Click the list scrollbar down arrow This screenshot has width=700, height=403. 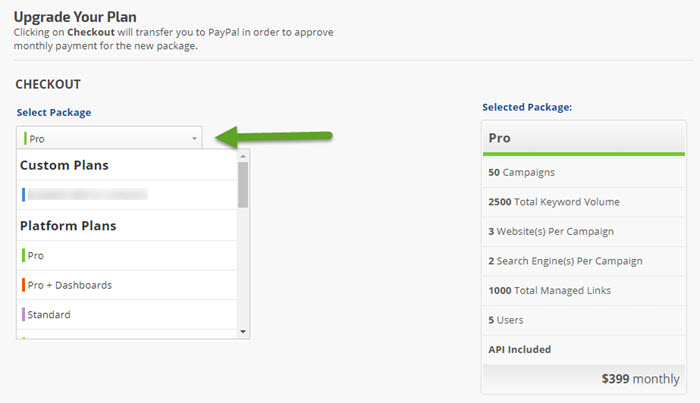click(x=243, y=330)
